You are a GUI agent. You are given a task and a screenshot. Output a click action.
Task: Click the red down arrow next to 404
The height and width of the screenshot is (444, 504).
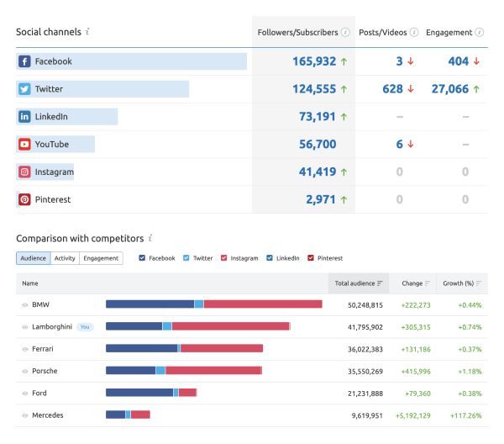pos(476,61)
